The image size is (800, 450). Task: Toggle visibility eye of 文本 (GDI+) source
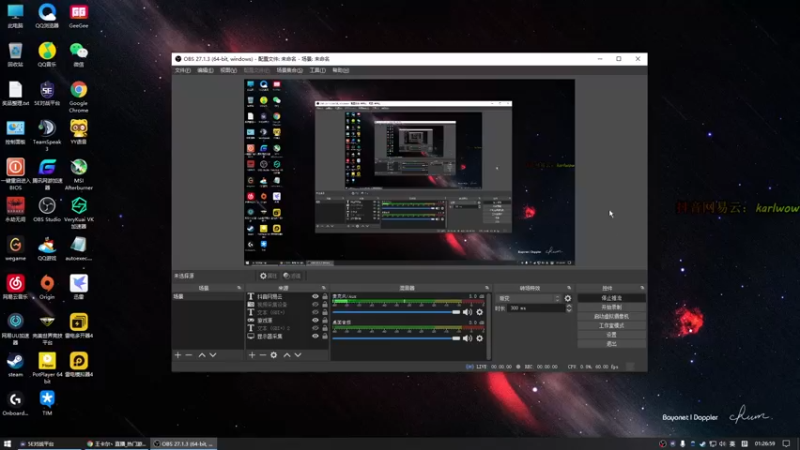[x=315, y=312]
